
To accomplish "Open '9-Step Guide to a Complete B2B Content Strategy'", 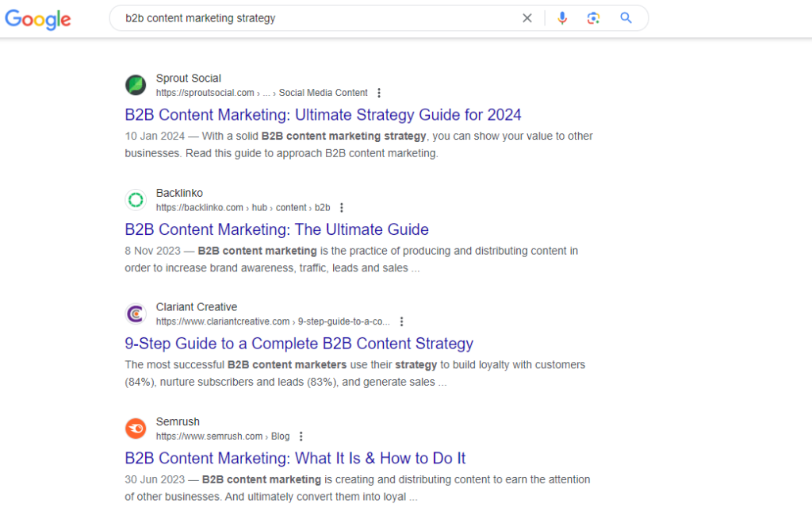I will [x=299, y=343].
